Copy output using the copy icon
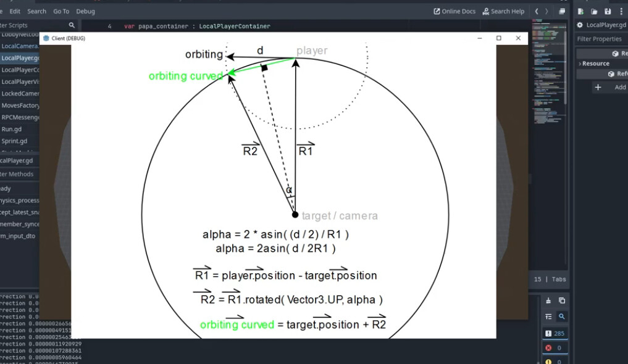Image resolution: width=628 pixels, height=364 pixels. click(x=562, y=300)
